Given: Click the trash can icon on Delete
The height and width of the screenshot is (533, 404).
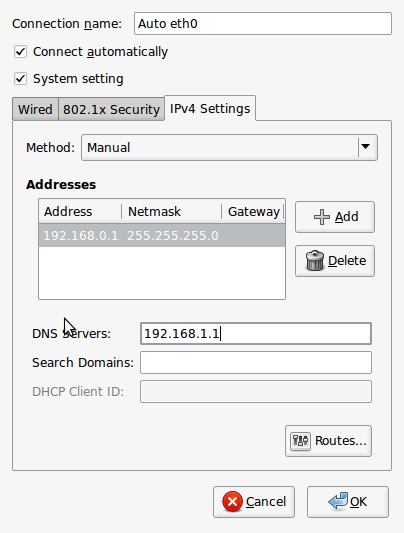Looking at the screenshot, I should 315,261.
